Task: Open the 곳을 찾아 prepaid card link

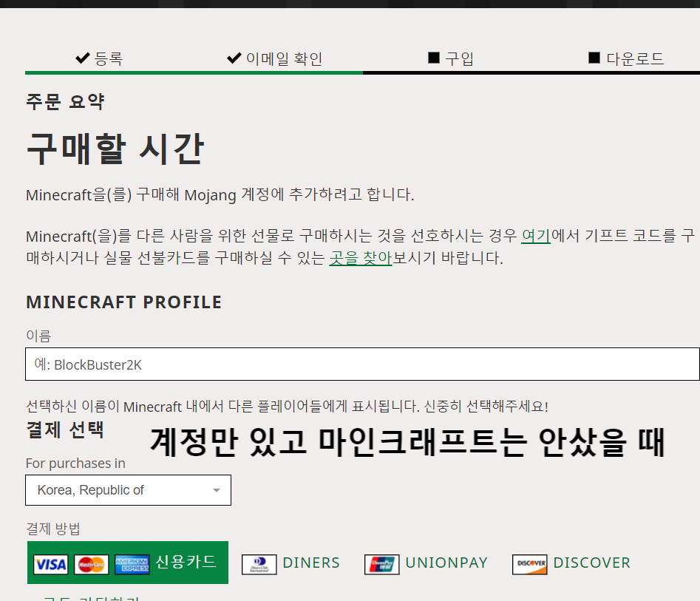Action: click(x=361, y=258)
